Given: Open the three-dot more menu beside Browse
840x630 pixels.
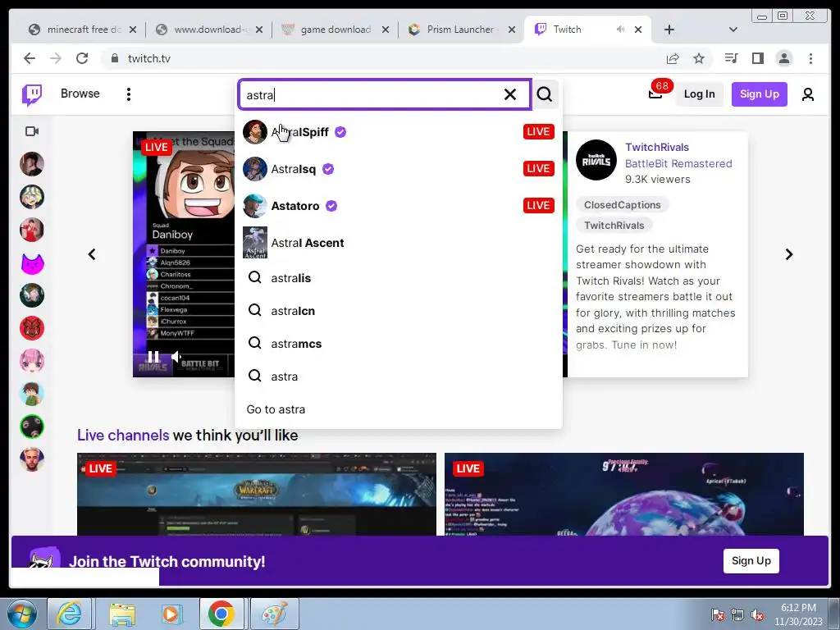Looking at the screenshot, I should click(129, 94).
